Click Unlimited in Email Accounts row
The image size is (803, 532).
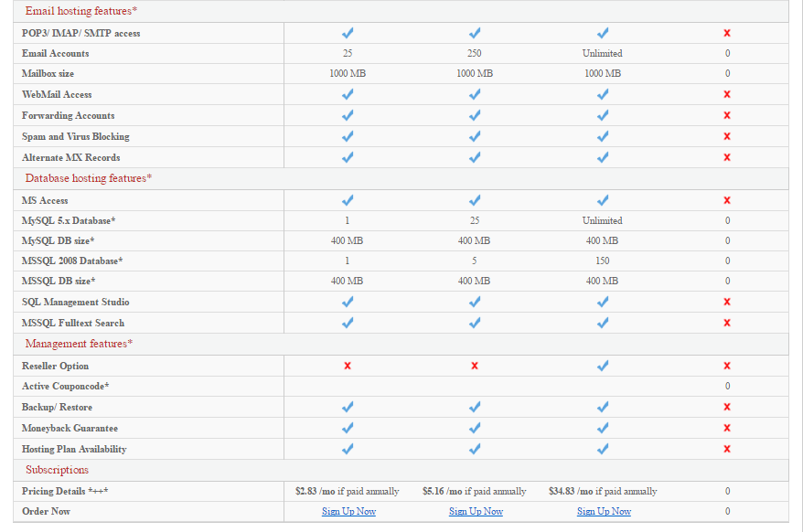pyautogui.click(x=602, y=53)
